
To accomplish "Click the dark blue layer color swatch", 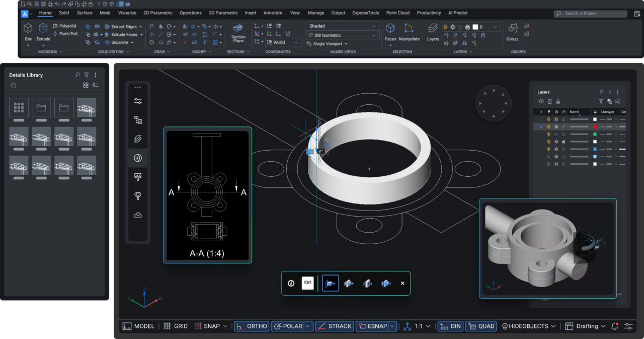I will [x=595, y=150].
